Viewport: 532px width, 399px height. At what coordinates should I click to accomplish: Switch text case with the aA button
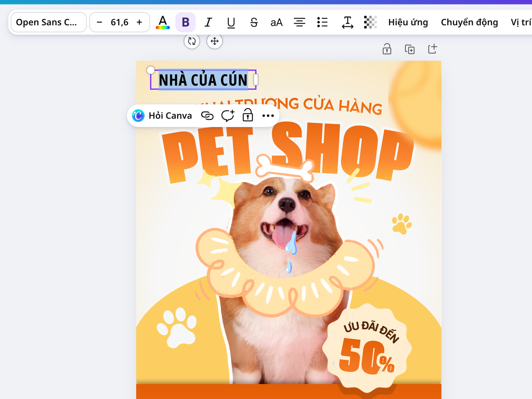[x=277, y=22]
